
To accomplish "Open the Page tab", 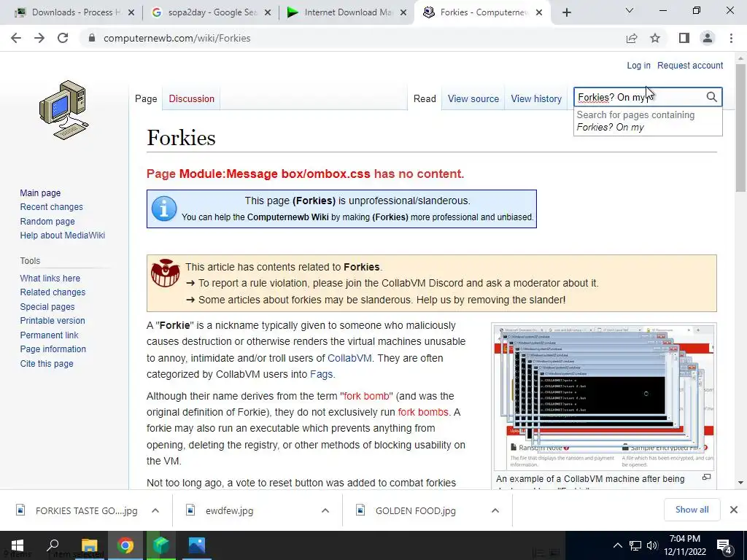I will point(146,98).
